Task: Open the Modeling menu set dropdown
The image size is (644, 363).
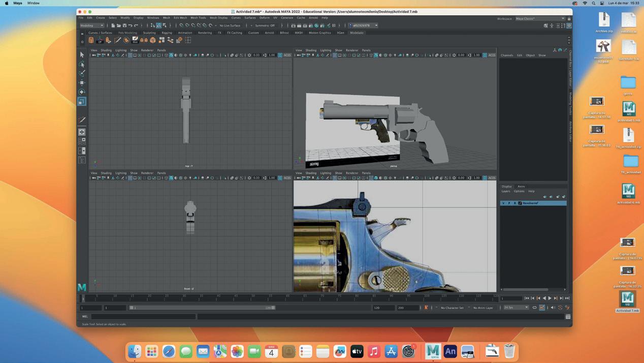Action: click(x=92, y=25)
